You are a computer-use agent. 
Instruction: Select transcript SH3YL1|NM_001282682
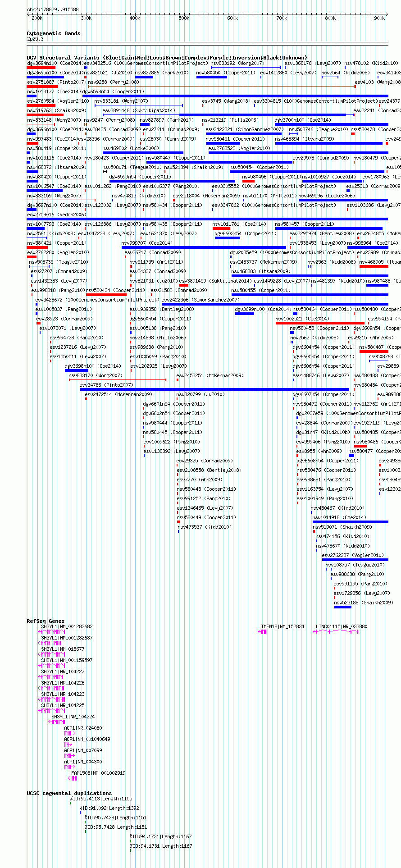point(67,627)
